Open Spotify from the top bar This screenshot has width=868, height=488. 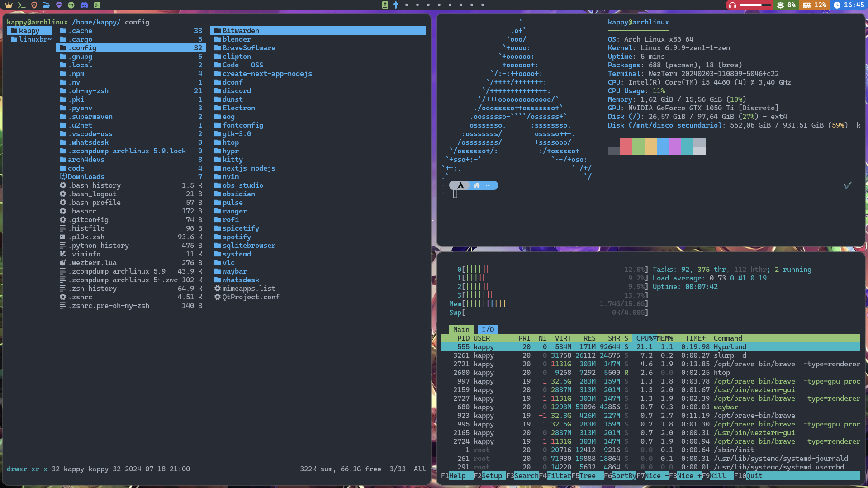click(x=71, y=5)
